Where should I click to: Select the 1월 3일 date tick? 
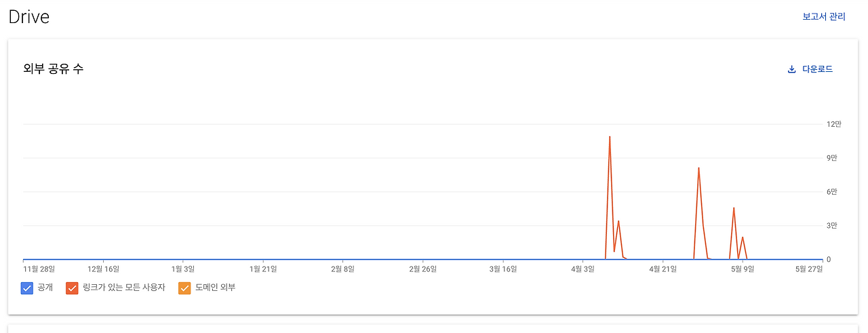click(x=183, y=269)
